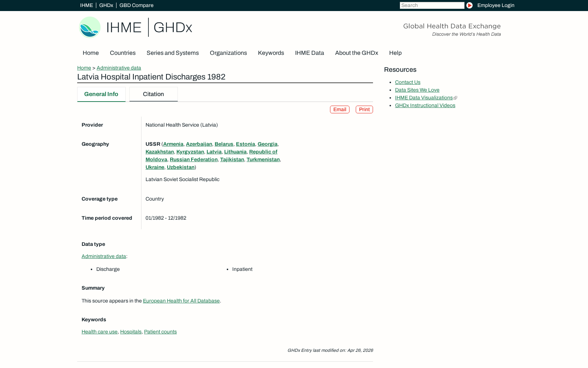The height and width of the screenshot is (368, 588).
Task: Click 'Latvian Soviet Socialist Republic' text
Action: tap(182, 180)
